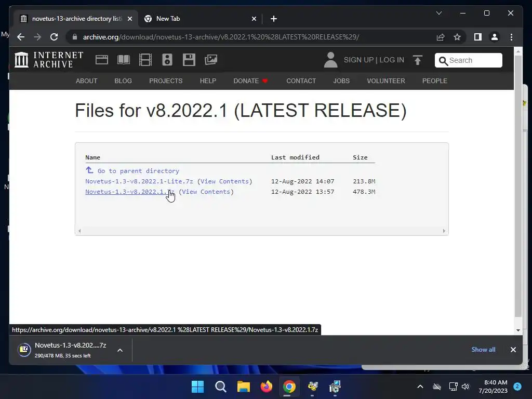Click the user avatar icon
Image resolution: width=532 pixels, height=399 pixels.
coord(330,60)
